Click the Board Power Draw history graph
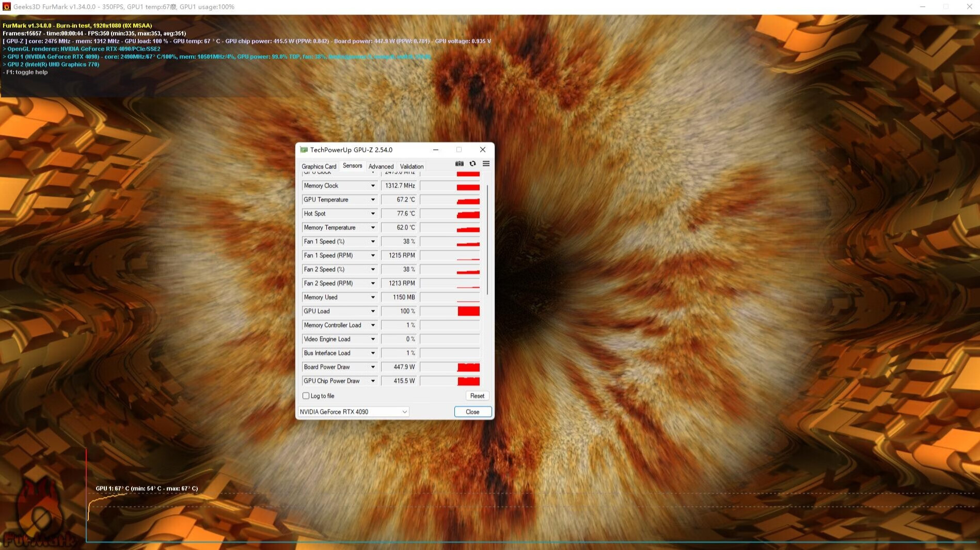Viewport: 980px width, 550px height. coord(450,367)
